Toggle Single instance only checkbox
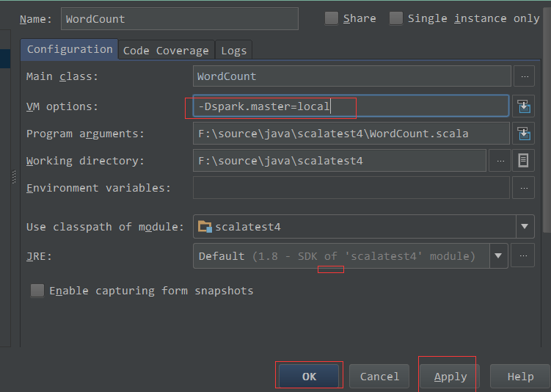Image resolution: width=551 pixels, height=392 pixels. pyautogui.click(x=395, y=18)
